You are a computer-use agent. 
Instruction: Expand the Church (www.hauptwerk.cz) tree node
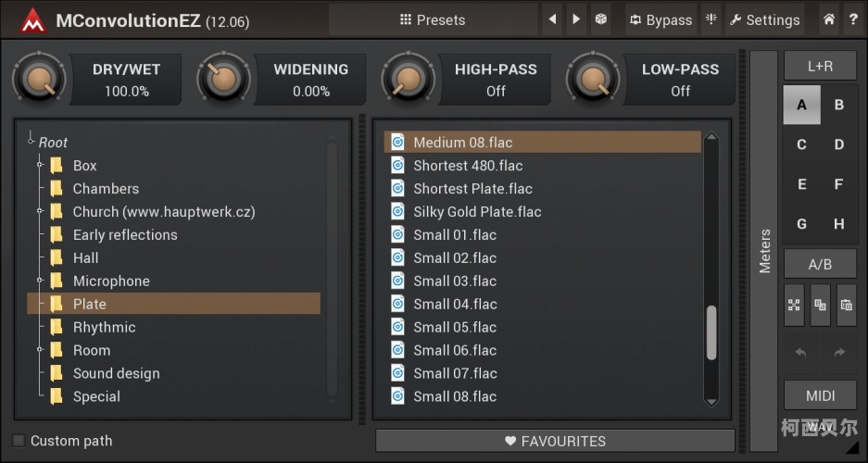40,211
